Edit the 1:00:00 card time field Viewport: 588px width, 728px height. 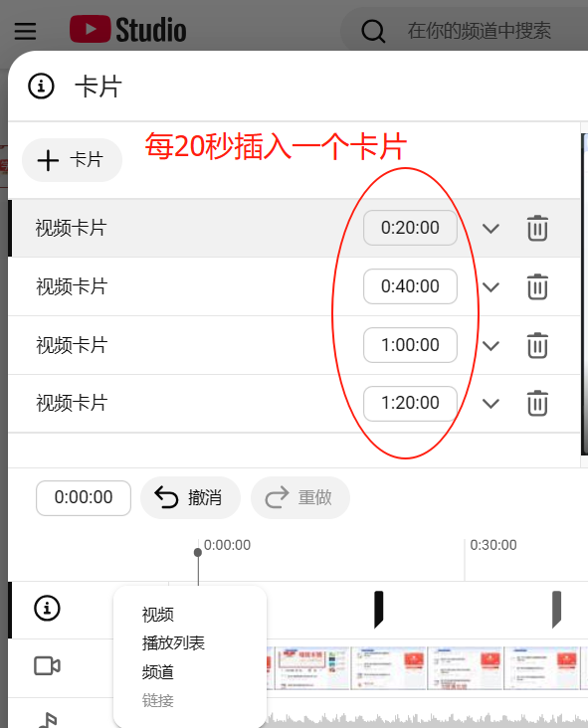tap(410, 345)
